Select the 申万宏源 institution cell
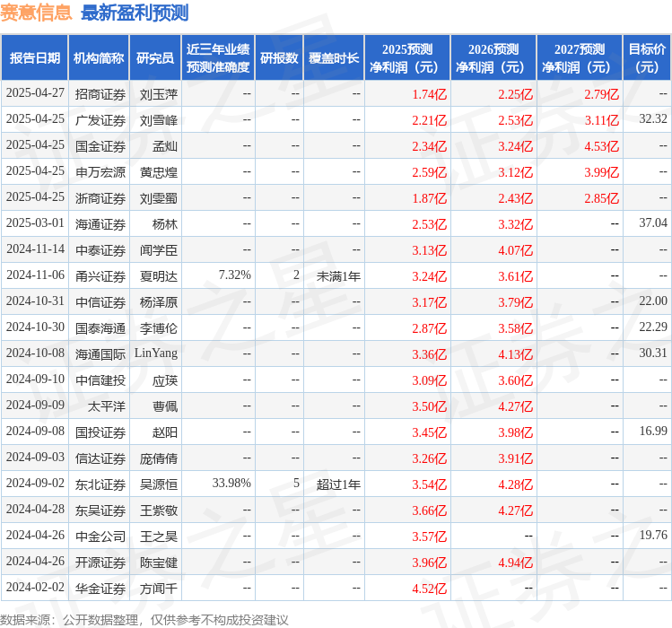Viewport: 672px width, 628px height. 100,172
